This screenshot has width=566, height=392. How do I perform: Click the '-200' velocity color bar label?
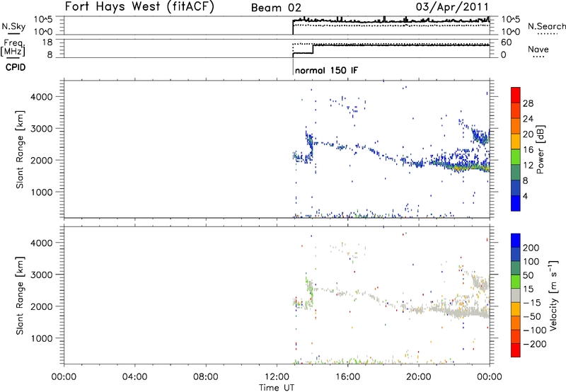coord(534,344)
